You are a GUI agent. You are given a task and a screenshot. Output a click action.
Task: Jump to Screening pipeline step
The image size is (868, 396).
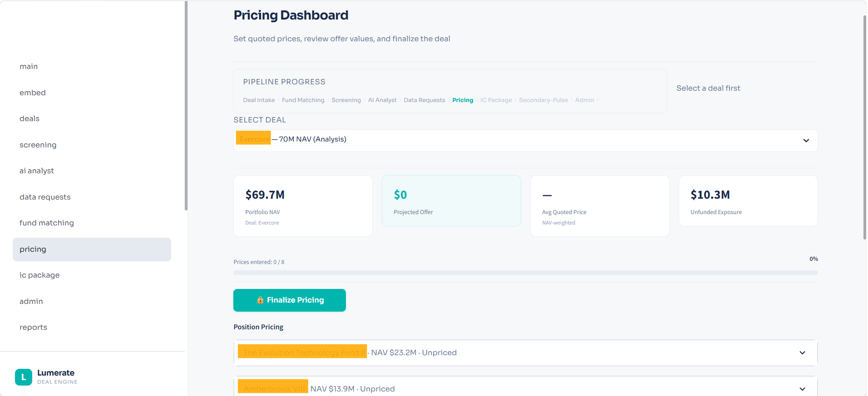pos(346,100)
